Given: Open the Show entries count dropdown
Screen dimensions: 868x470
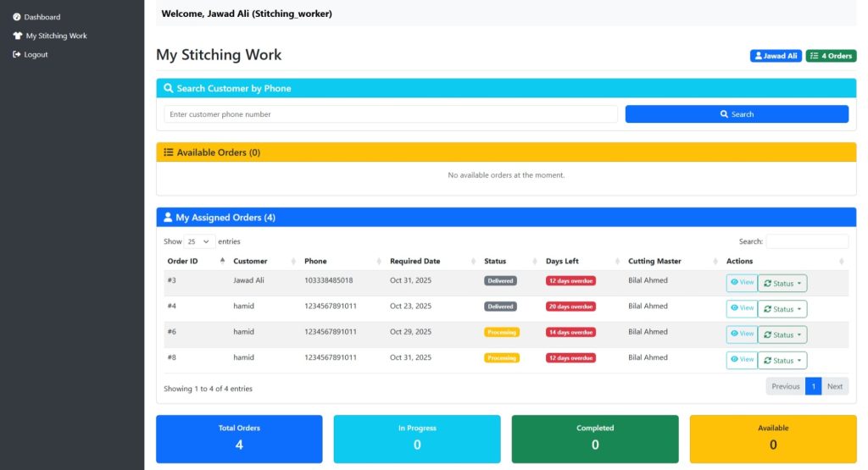Looking at the screenshot, I should (200, 241).
